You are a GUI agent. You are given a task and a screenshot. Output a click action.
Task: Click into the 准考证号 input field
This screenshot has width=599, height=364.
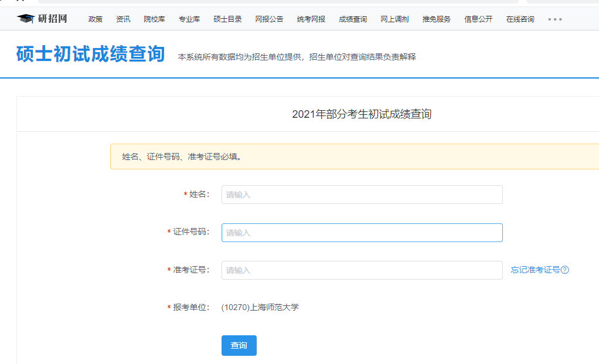pos(362,270)
